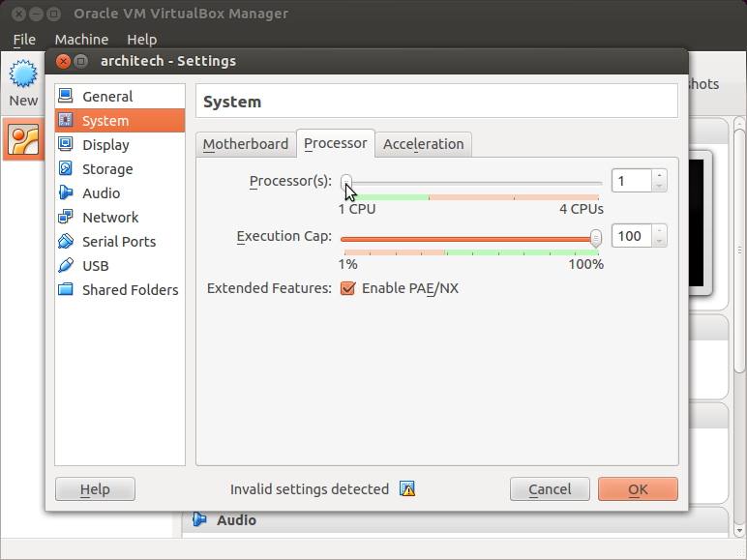Click the Storage disk icon
This screenshot has width=747, height=560.
(66, 168)
